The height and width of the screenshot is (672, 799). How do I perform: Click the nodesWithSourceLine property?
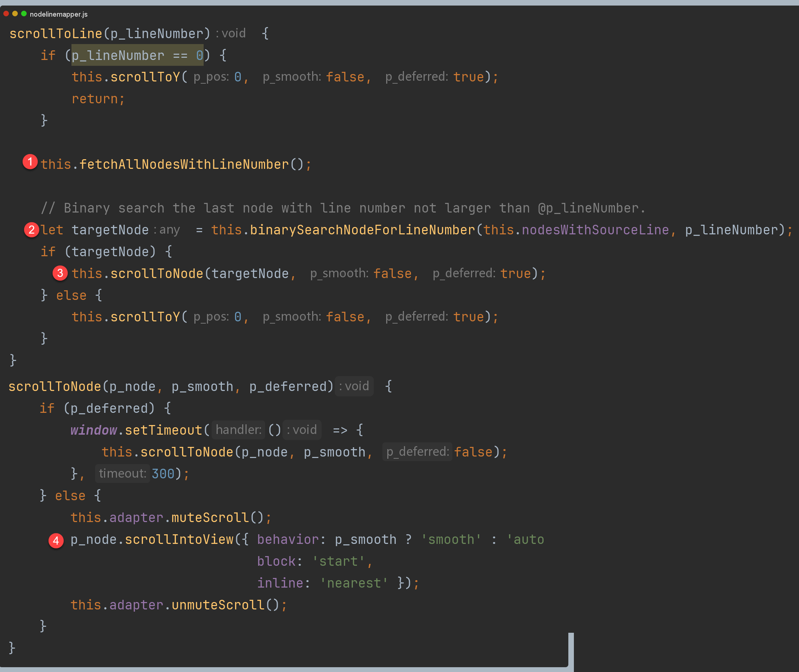595,230
